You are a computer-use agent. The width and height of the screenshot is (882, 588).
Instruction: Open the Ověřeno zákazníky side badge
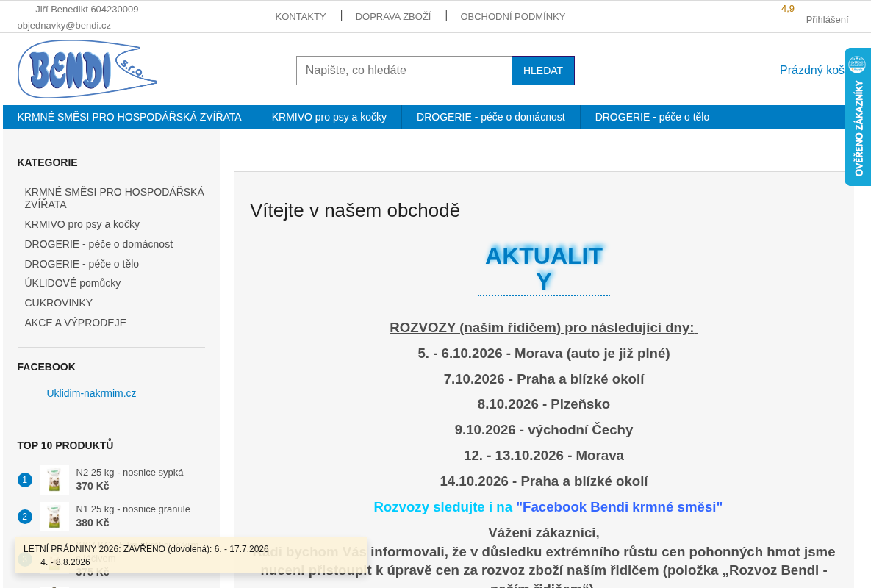coord(858,117)
